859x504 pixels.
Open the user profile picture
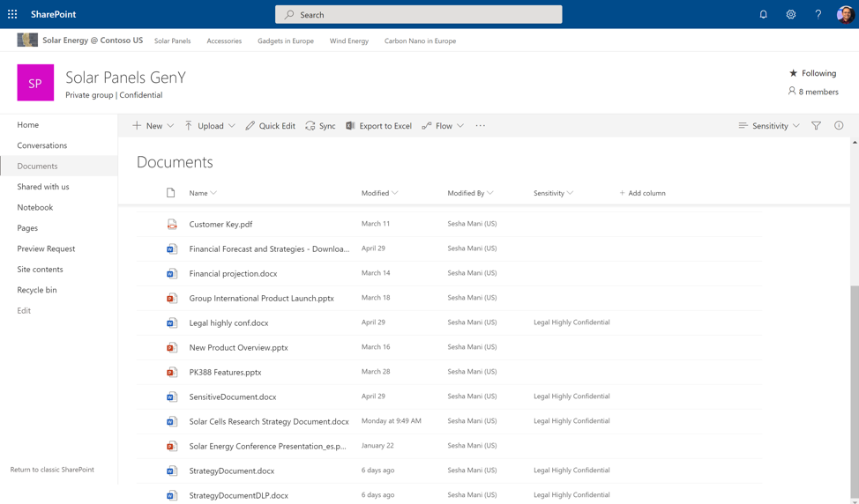click(845, 14)
